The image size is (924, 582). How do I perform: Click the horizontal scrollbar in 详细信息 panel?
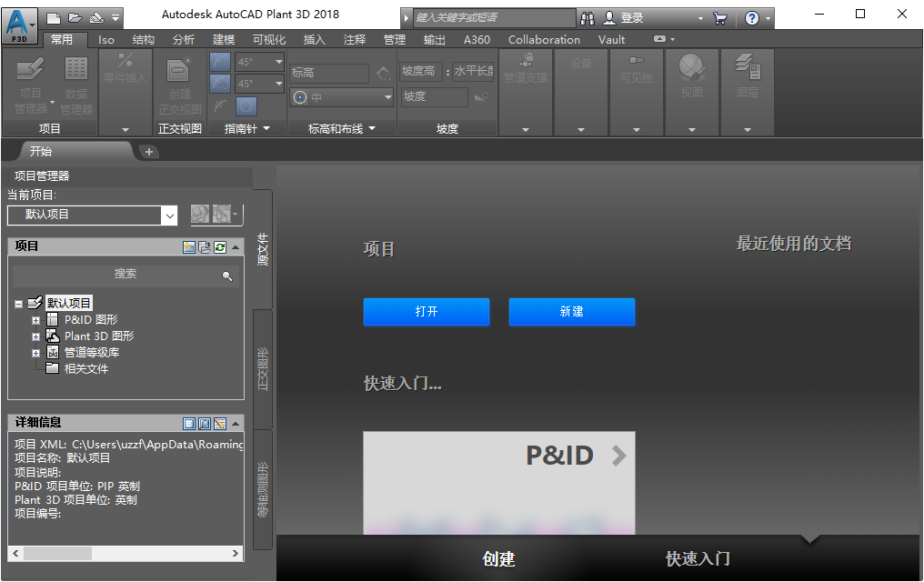click(x=126, y=553)
